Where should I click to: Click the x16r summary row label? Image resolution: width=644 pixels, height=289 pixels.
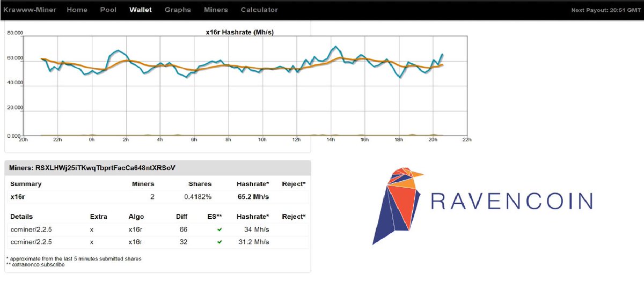pos(19,197)
